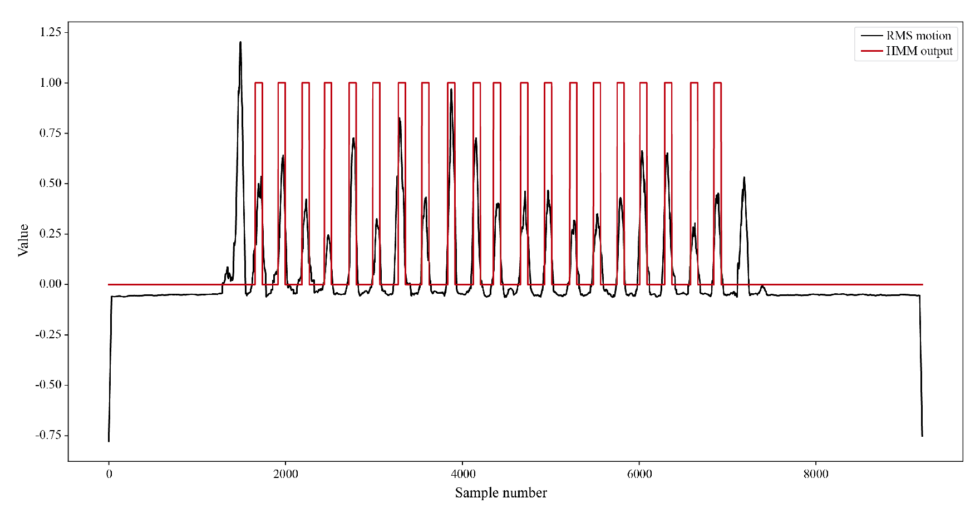
Task: Click the black line sample in legend
Action: (x=871, y=36)
